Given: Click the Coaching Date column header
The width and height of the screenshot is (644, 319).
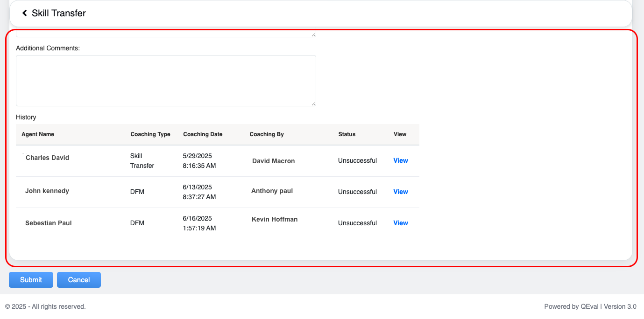Looking at the screenshot, I should point(203,134).
